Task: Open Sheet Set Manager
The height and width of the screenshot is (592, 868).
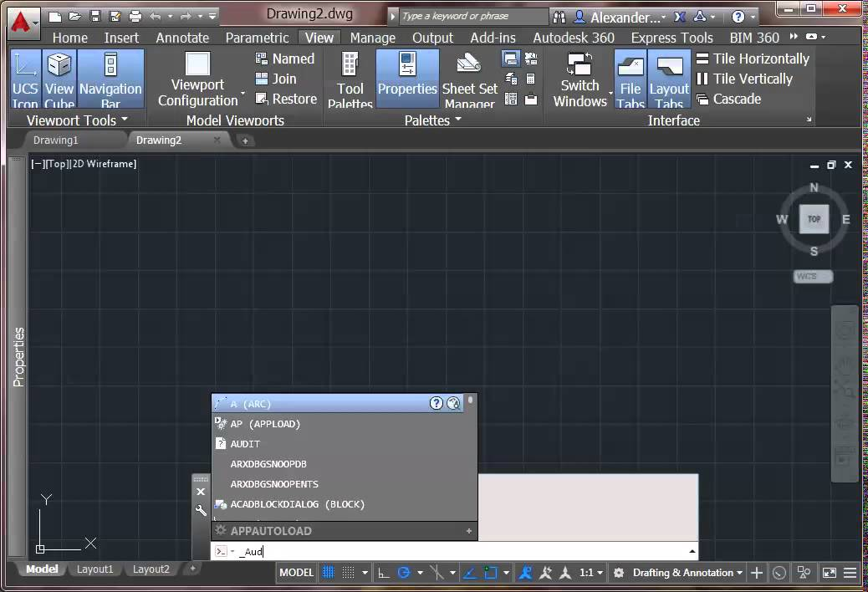Action: (x=469, y=79)
